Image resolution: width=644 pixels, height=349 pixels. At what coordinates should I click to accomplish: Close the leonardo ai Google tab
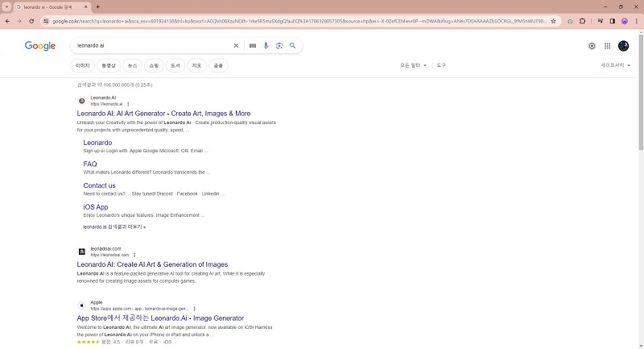pyautogui.click(x=85, y=6)
